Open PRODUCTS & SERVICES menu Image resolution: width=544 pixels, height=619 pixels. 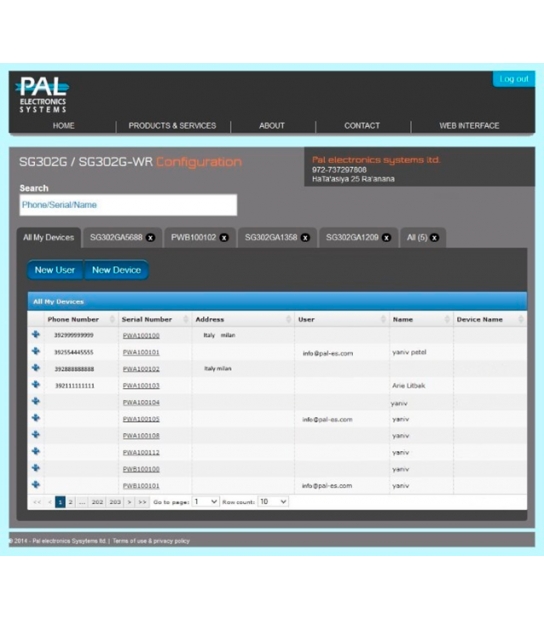click(172, 126)
